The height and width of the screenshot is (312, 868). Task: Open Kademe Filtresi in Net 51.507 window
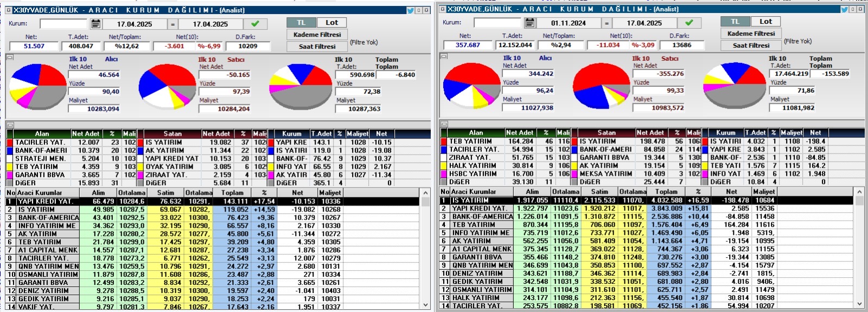click(x=317, y=34)
